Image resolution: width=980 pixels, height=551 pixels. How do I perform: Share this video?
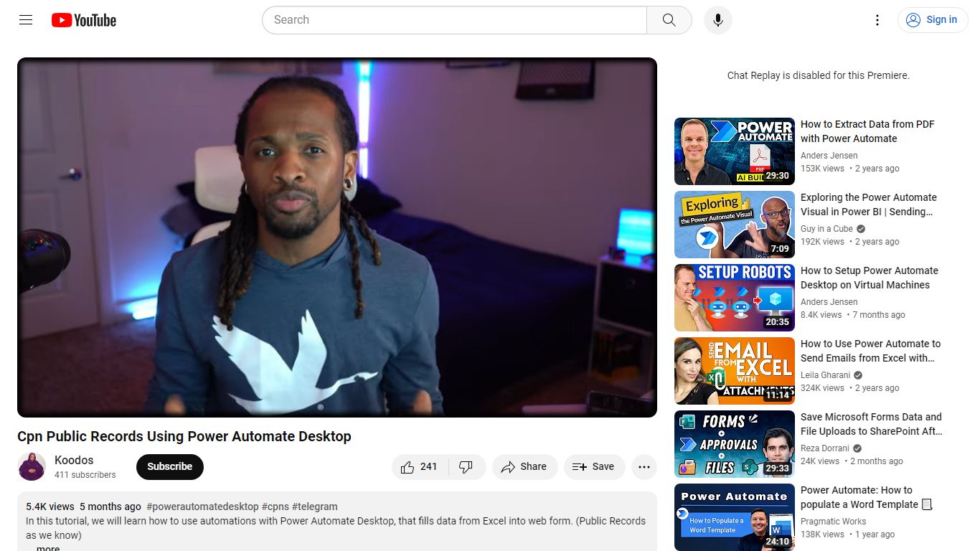524,467
